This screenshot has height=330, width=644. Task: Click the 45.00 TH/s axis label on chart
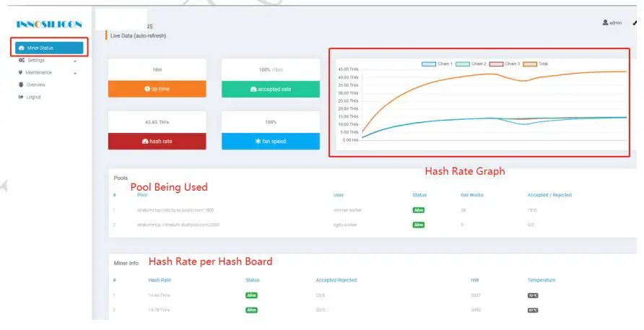click(x=348, y=69)
